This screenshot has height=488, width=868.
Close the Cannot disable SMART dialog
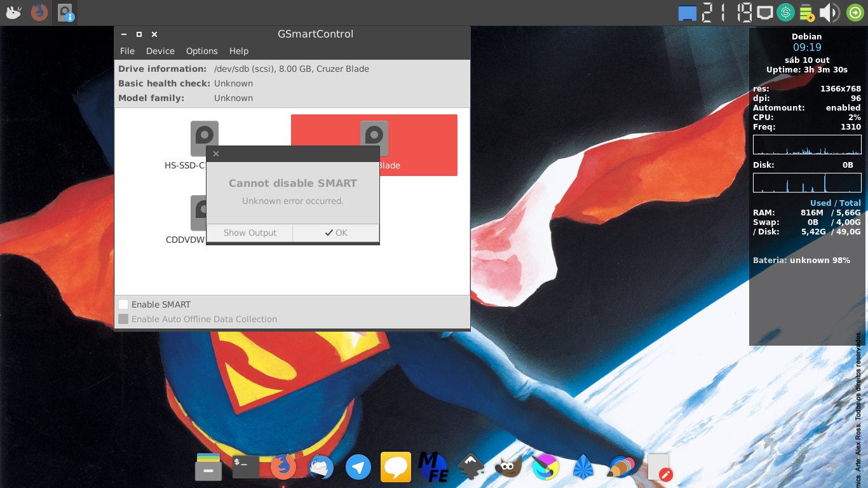(x=216, y=154)
